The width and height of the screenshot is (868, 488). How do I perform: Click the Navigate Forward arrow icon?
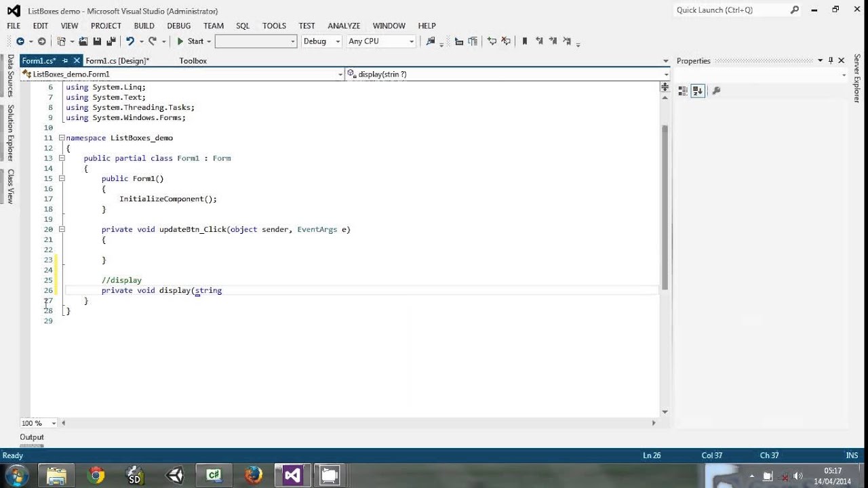click(41, 41)
